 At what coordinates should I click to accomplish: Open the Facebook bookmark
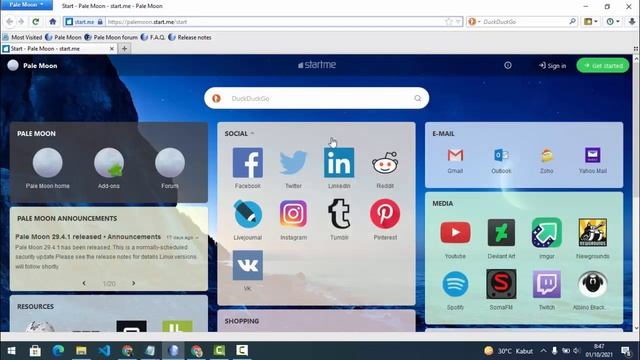click(x=248, y=163)
